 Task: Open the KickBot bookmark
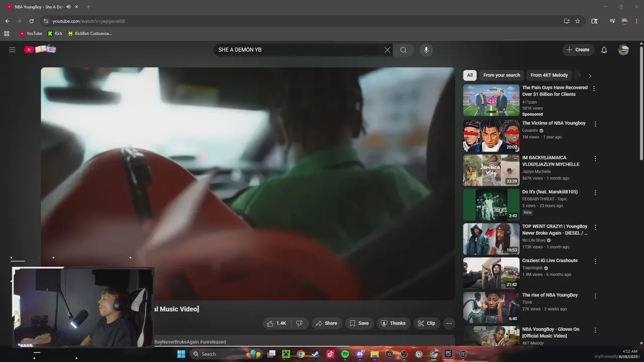pos(90,34)
